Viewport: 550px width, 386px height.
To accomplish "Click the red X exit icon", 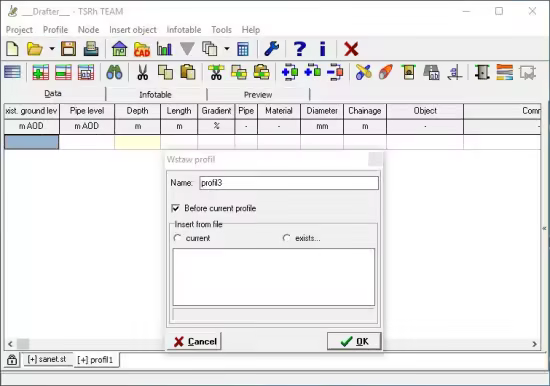I will click(x=351, y=49).
